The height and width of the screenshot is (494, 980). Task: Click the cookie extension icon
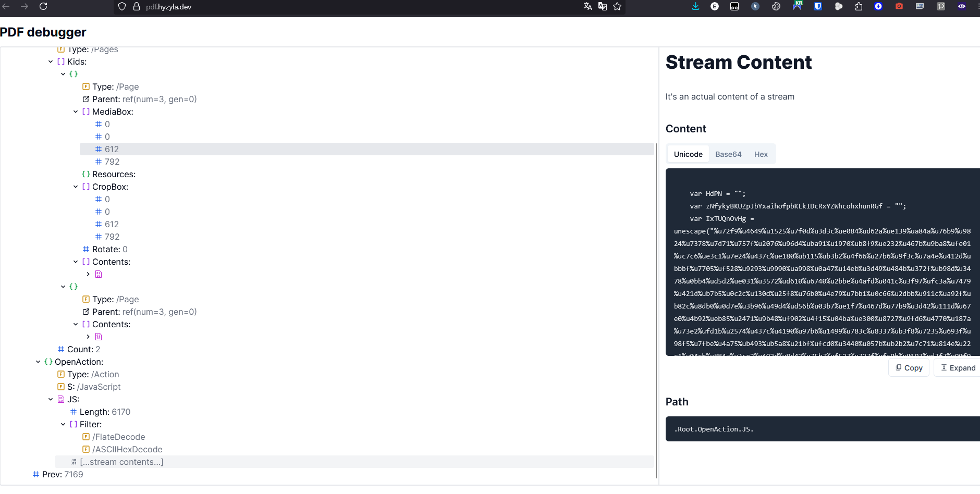[x=776, y=6]
